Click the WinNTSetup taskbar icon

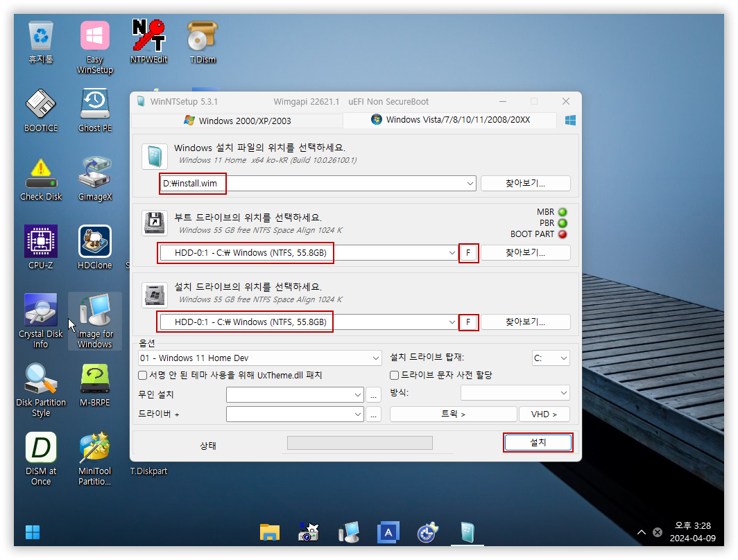click(467, 532)
